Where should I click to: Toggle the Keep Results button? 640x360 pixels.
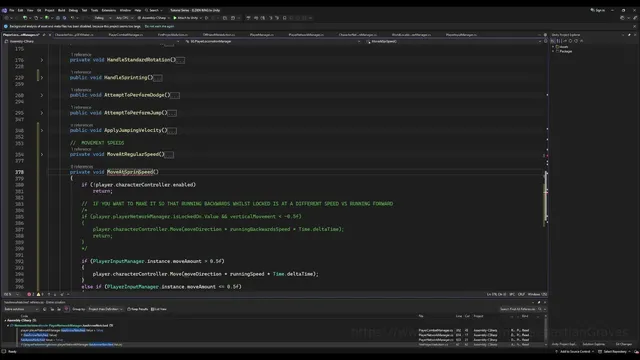coord(138,309)
